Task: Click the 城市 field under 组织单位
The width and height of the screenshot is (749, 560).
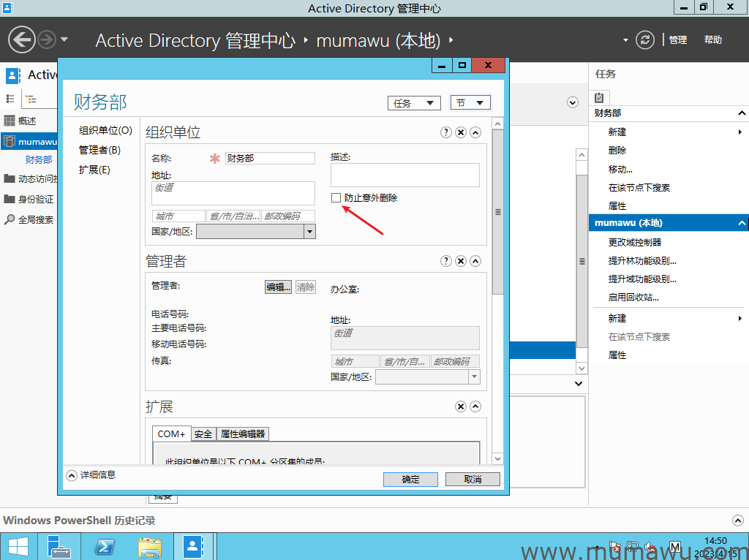Action: (x=178, y=216)
